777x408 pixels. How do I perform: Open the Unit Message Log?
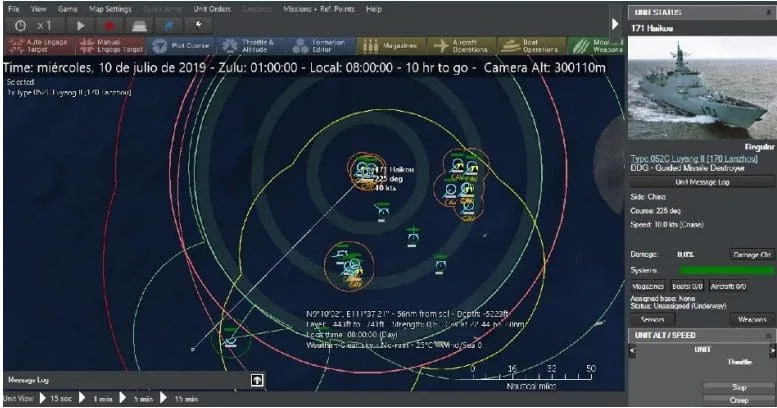point(702,182)
